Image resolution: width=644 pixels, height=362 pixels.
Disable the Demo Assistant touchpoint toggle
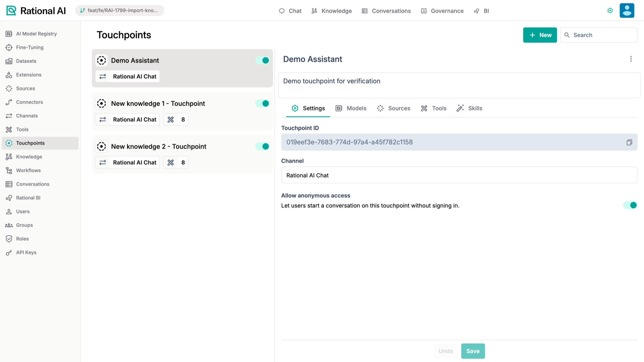pos(262,60)
